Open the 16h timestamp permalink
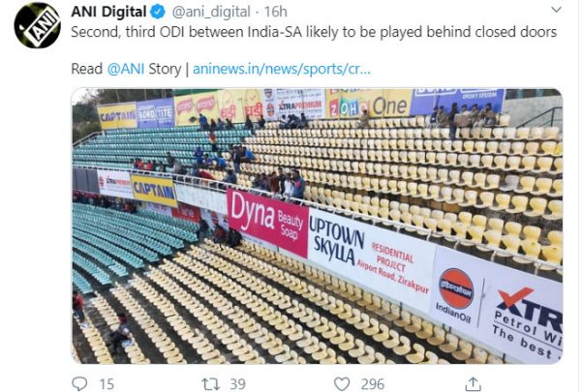Viewport: 581px width, 392px height. tap(275, 12)
